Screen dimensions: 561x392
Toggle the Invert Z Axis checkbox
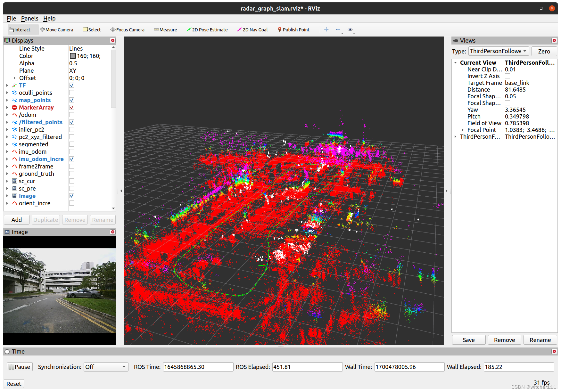pyautogui.click(x=507, y=76)
